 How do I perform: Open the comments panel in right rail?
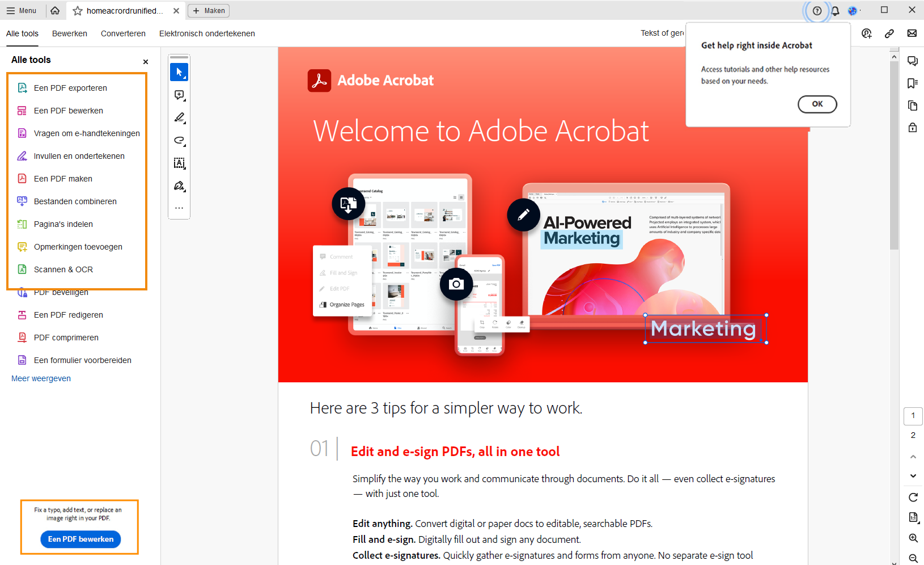click(x=913, y=61)
